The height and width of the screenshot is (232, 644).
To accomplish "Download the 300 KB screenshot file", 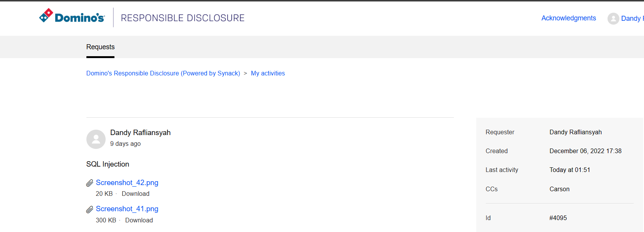I will pos(139,220).
